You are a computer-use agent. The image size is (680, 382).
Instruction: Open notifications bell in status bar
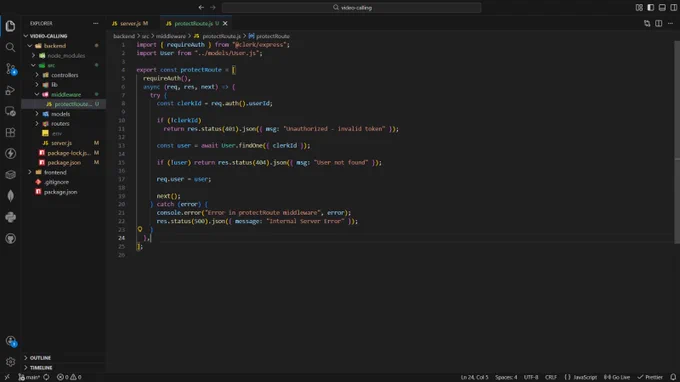pos(673,377)
